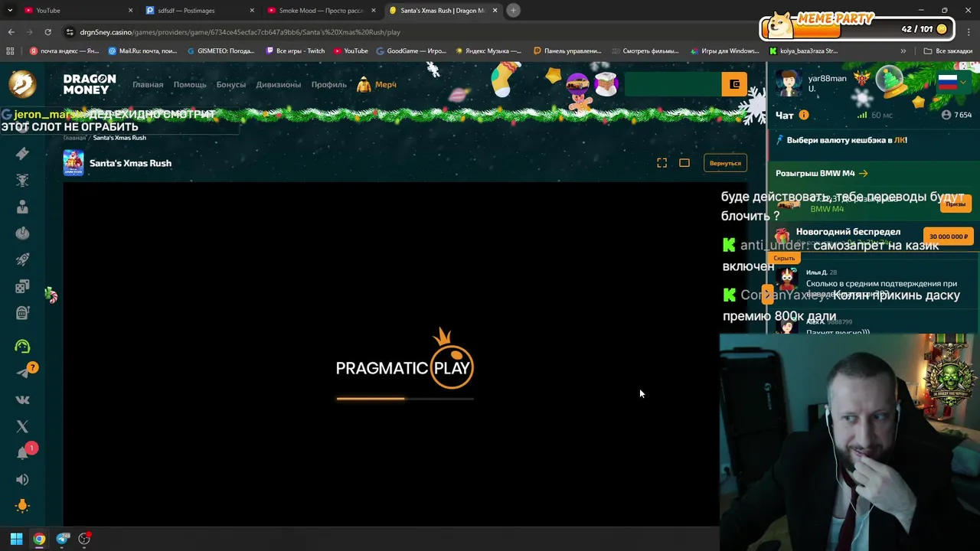This screenshot has height=551, width=980.
Task: Open the VK social icon
Action: point(22,399)
